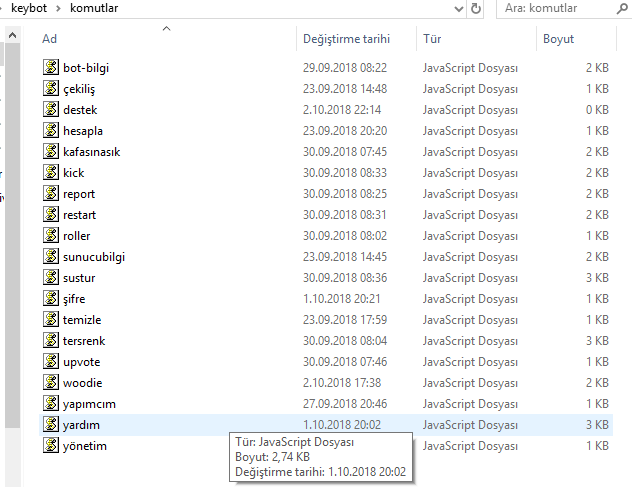This screenshot has height=487, width=632.
Task: Click the hesapla file icon
Action: click(51, 130)
